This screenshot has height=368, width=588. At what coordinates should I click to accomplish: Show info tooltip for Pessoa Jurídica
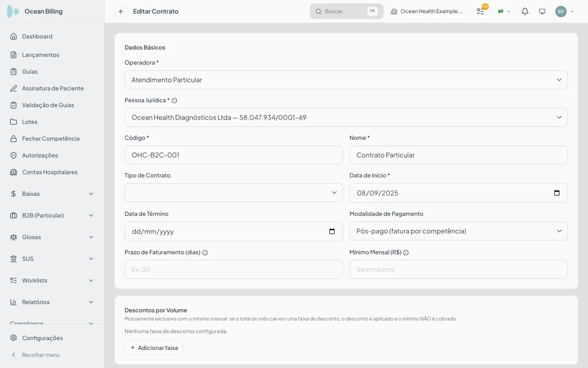pos(175,100)
